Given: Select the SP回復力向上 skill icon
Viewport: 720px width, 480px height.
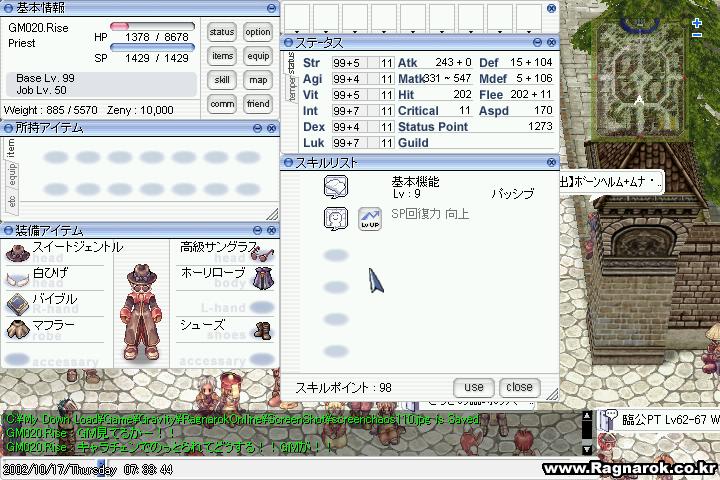Looking at the screenshot, I should tap(336, 218).
